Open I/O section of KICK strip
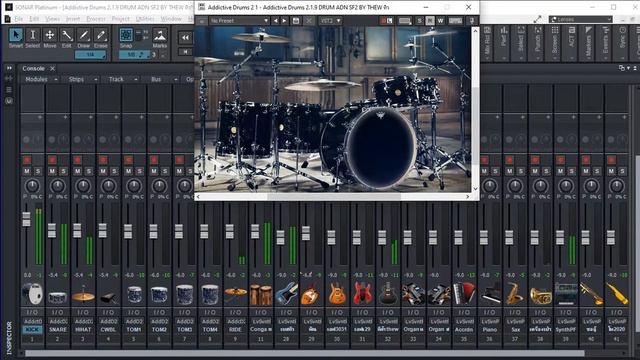This screenshot has width=640, height=360. (32, 312)
